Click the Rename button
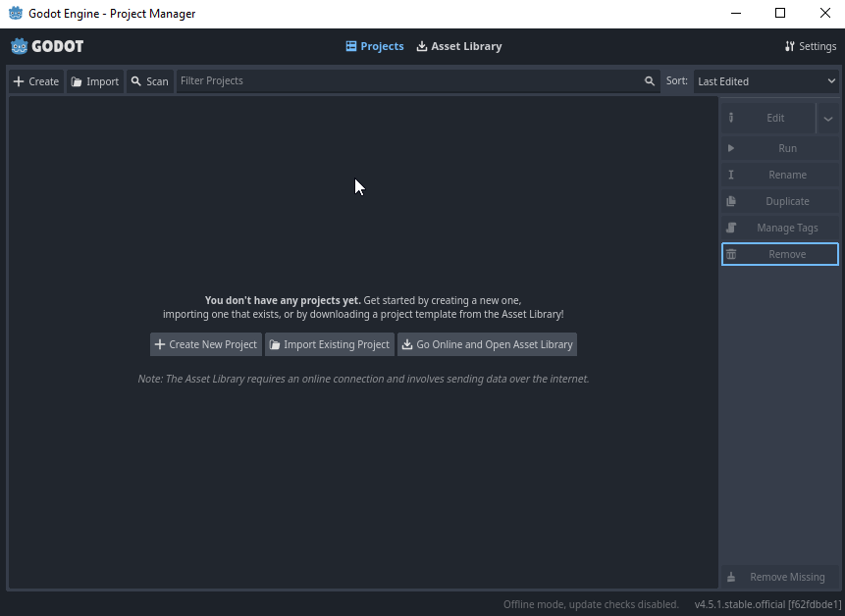The height and width of the screenshot is (616, 845). pos(780,175)
